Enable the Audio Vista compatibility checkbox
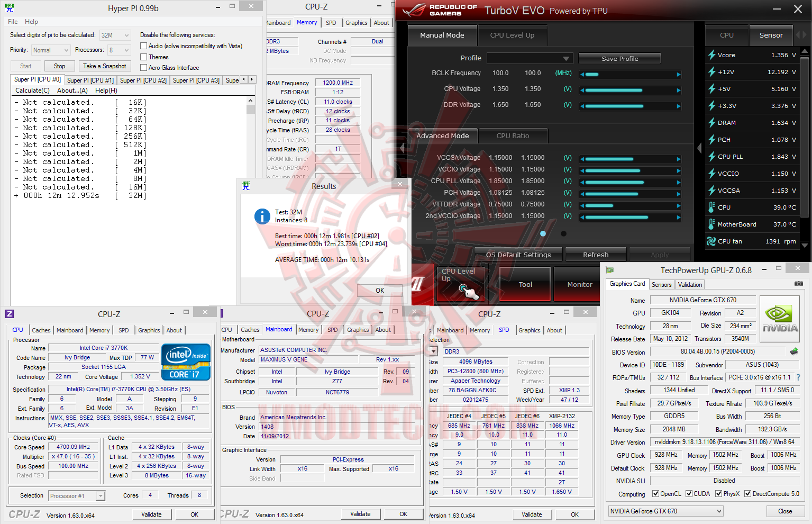Image resolution: width=812 pixels, height=524 pixels. coord(143,46)
